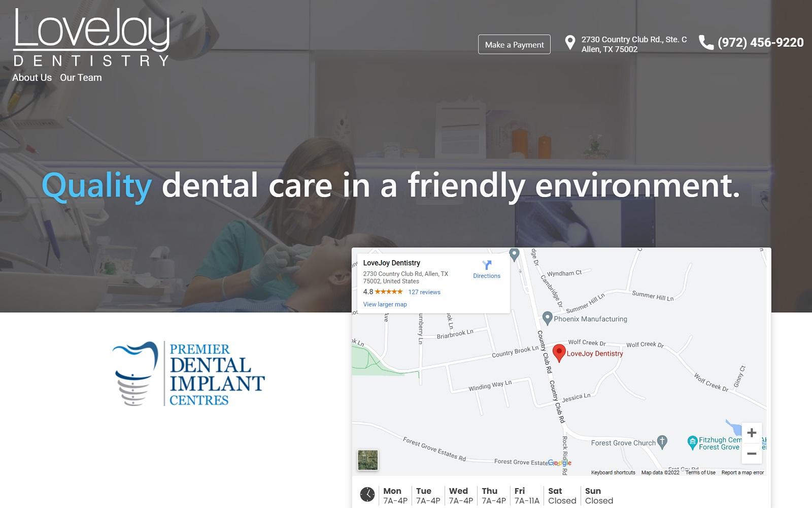Click the Thu 7A-4P hours entry
Viewport: 812px width, 508px height.
[494, 496]
